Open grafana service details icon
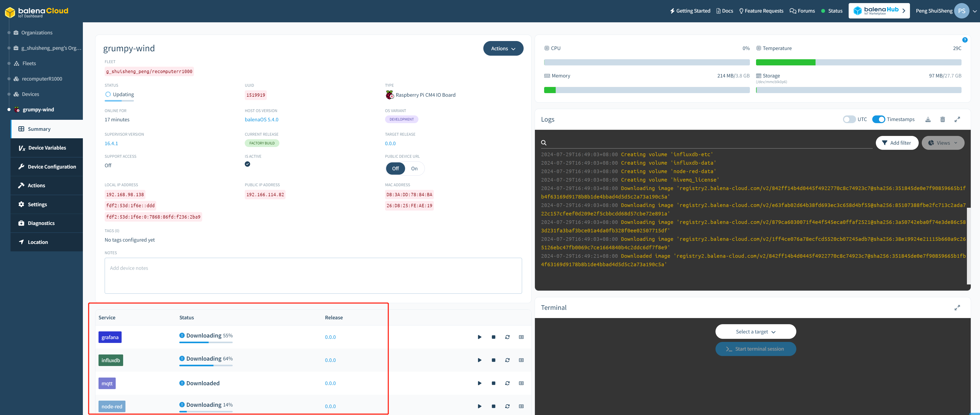The height and width of the screenshot is (415, 980). click(x=521, y=337)
